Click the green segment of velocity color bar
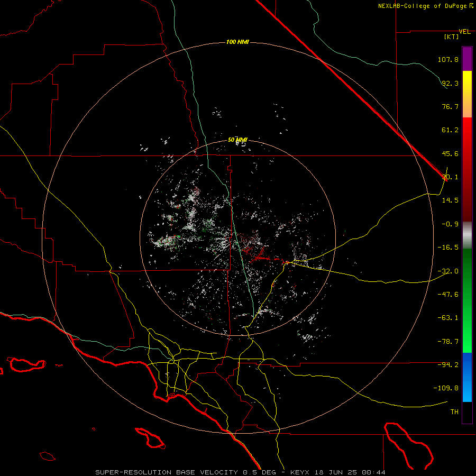Viewport: 476px width, 476px height. coord(467,300)
